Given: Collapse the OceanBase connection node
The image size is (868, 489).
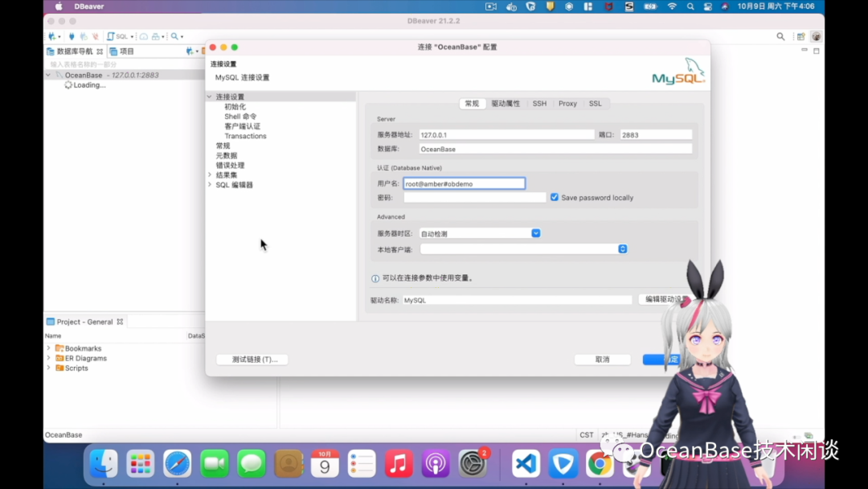Looking at the screenshot, I should (49, 75).
